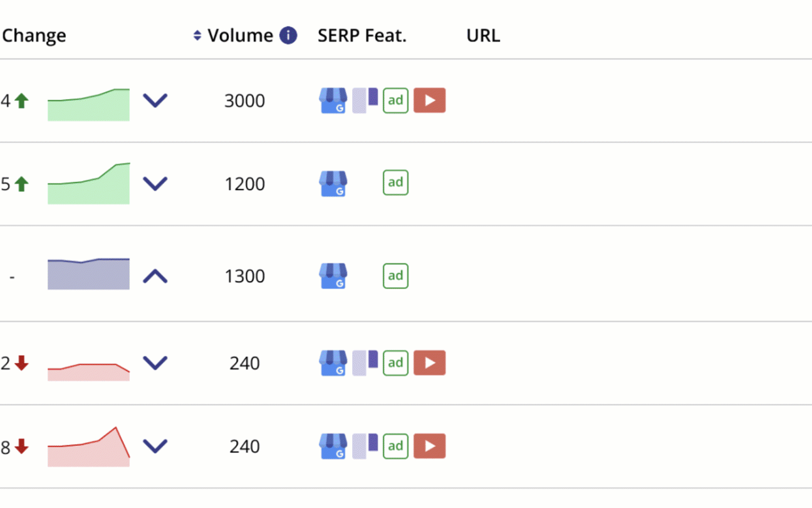812x508 pixels.
Task: Click the green trend sparkline in the top row
Action: tap(88, 103)
